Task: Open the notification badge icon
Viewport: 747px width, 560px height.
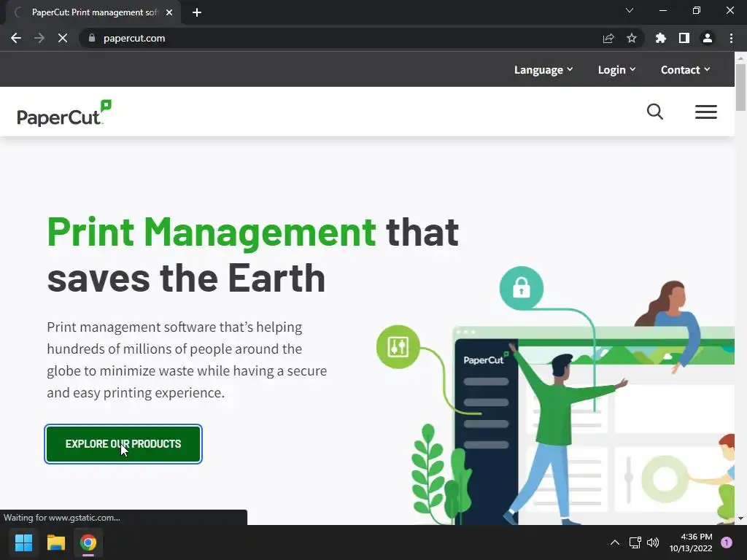Action: pyautogui.click(x=727, y=542)
